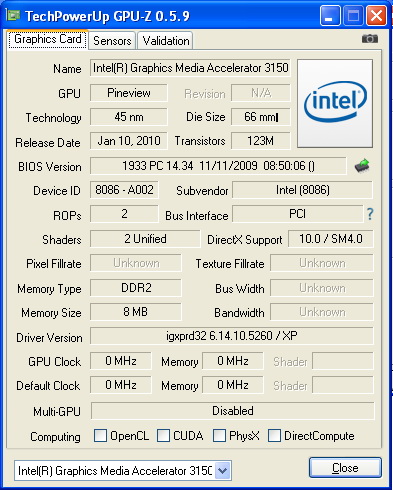Viewport: 393px width, 490px height.
Task: Click the Intel logo image
Action: point(335,103)
